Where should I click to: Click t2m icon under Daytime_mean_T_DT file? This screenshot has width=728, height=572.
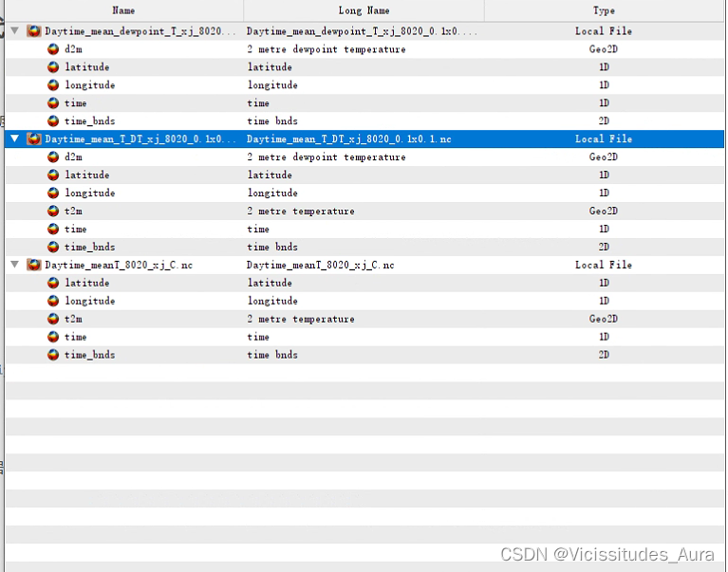coord(53,212)
